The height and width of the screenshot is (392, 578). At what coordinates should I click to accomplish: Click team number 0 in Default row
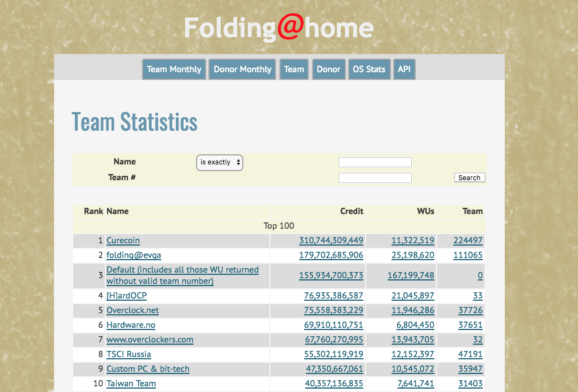point(480,275)
